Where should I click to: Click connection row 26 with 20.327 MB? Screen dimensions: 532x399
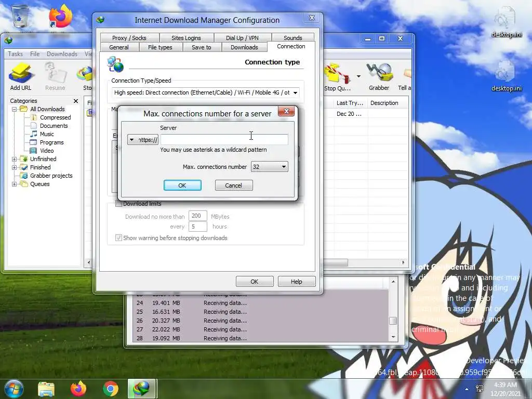(x=261, y=321)
